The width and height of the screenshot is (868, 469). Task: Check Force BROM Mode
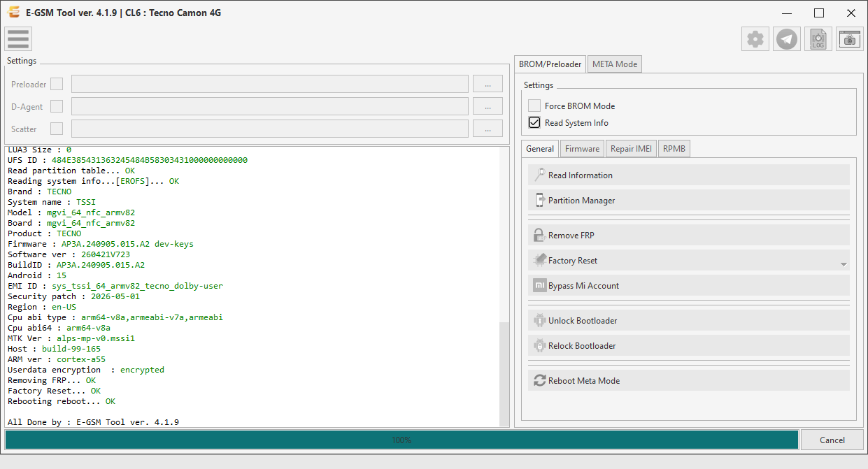534,106
